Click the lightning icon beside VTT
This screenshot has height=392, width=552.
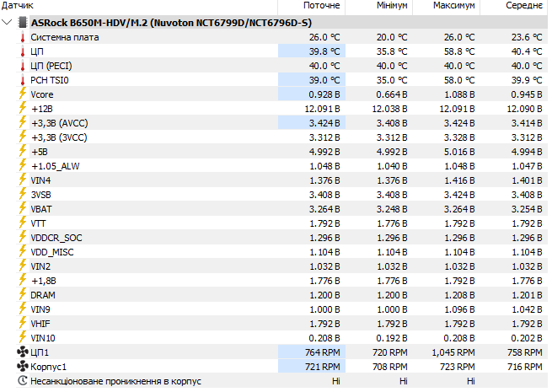click(23, 223)
